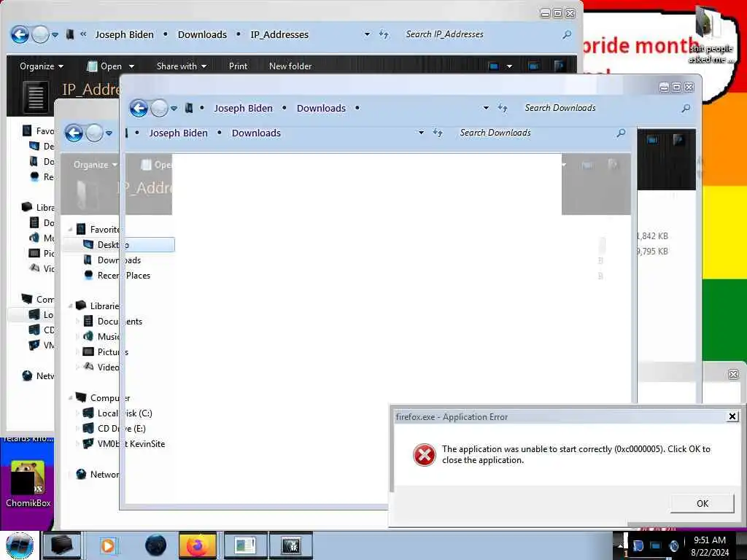Click refresh icon in front Downloads window
The width and height of the screenshot is (747, 560).
tap(503, 108)
